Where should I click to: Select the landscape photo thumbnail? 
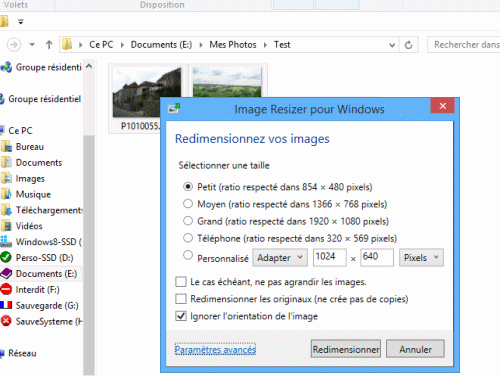pyautogui.click(x=227, y=82)
